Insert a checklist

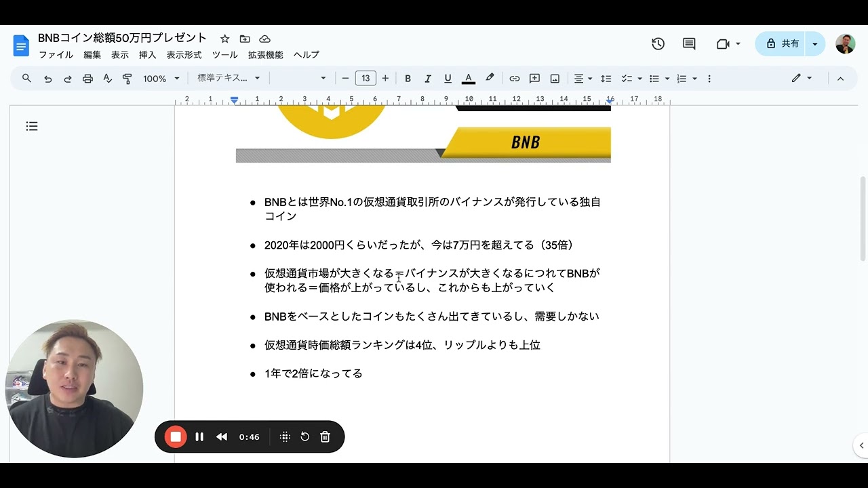tap(627, 79)
